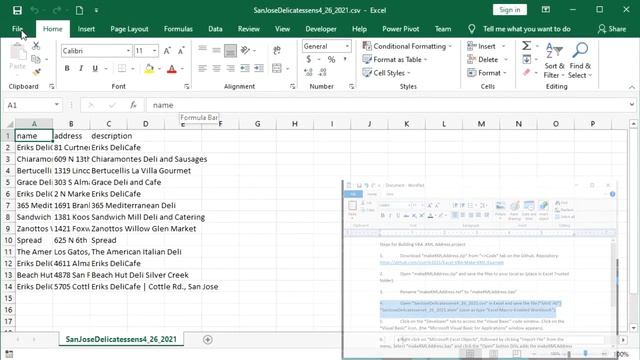Open Sort & Filter dropdown

554,60
